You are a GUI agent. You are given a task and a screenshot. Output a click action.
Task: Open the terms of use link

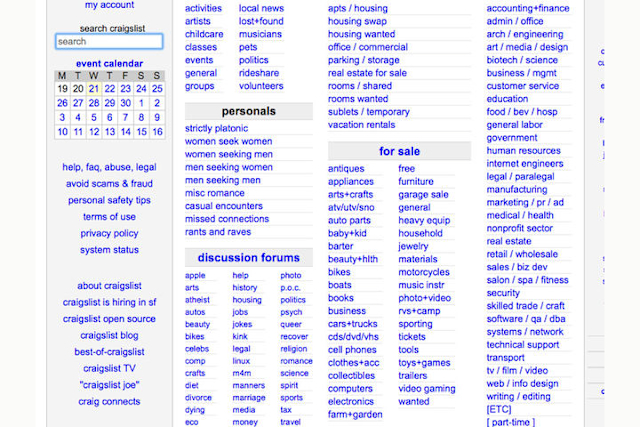[x=109, y=217]
